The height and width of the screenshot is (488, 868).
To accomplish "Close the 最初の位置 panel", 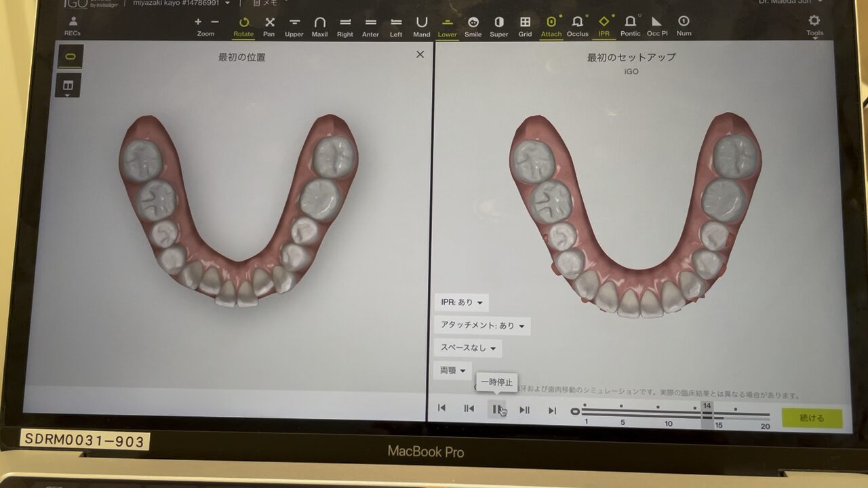I will point(420,54).
